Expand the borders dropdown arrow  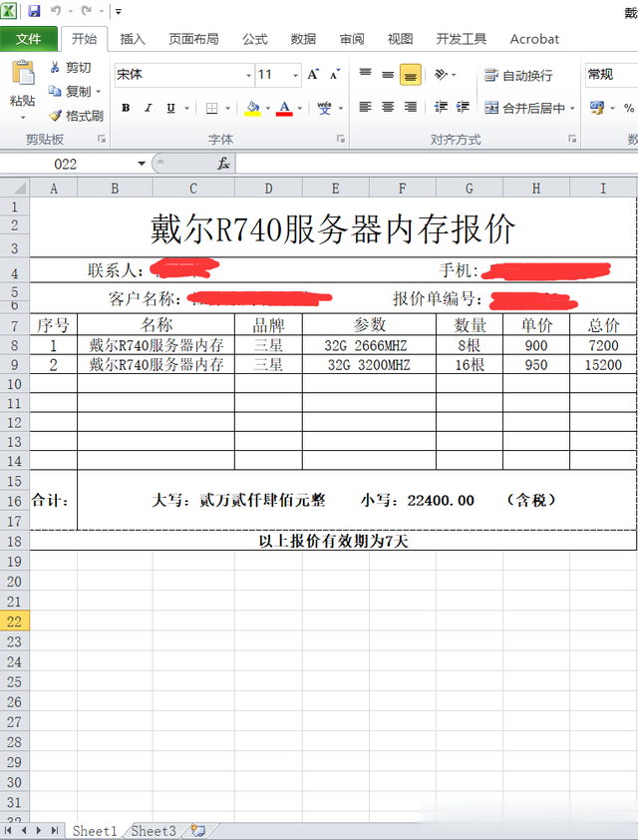point(227,108)
